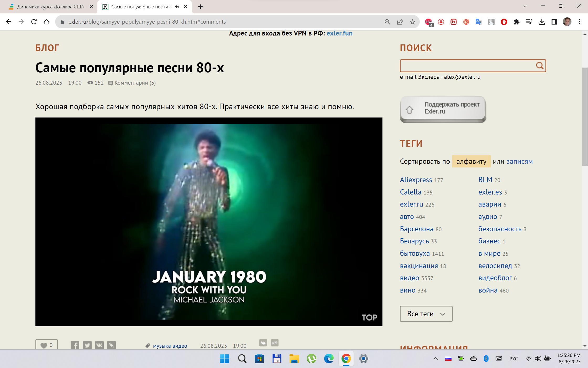Open Chrome downloads from the toolbar

(x=542, y=22)
